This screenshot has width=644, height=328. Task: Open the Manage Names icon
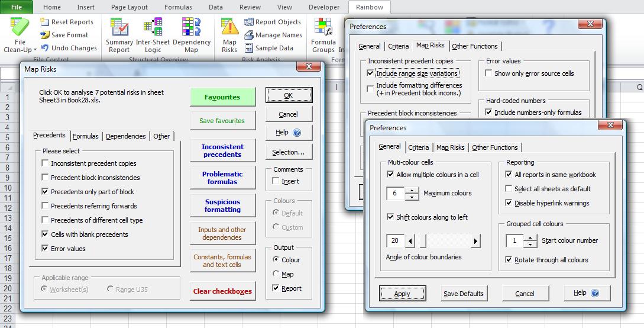click(248, 35)
